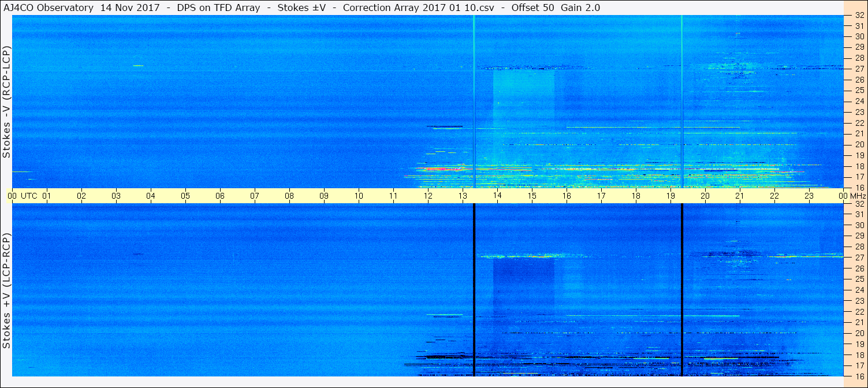Click the Stokes +V (LCP-RCP) axis label
This screenshot has width=868, height=388.
6,291
